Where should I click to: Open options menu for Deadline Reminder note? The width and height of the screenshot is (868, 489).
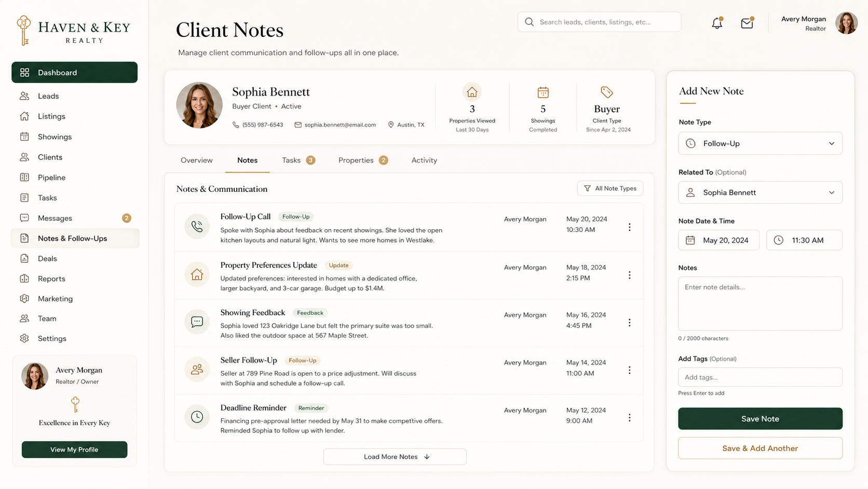[629, 418]
